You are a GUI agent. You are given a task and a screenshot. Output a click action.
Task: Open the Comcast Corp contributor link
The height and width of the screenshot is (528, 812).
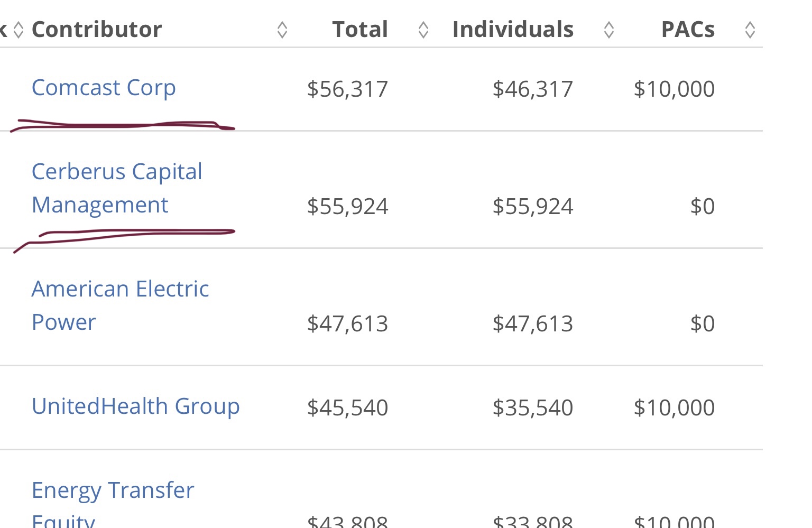point(104,88)
